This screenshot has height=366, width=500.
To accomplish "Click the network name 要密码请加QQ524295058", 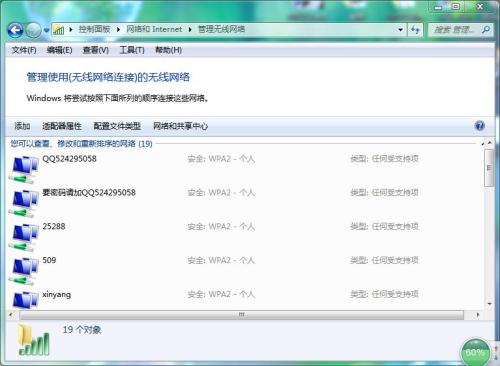I will (x=89, y=193).
